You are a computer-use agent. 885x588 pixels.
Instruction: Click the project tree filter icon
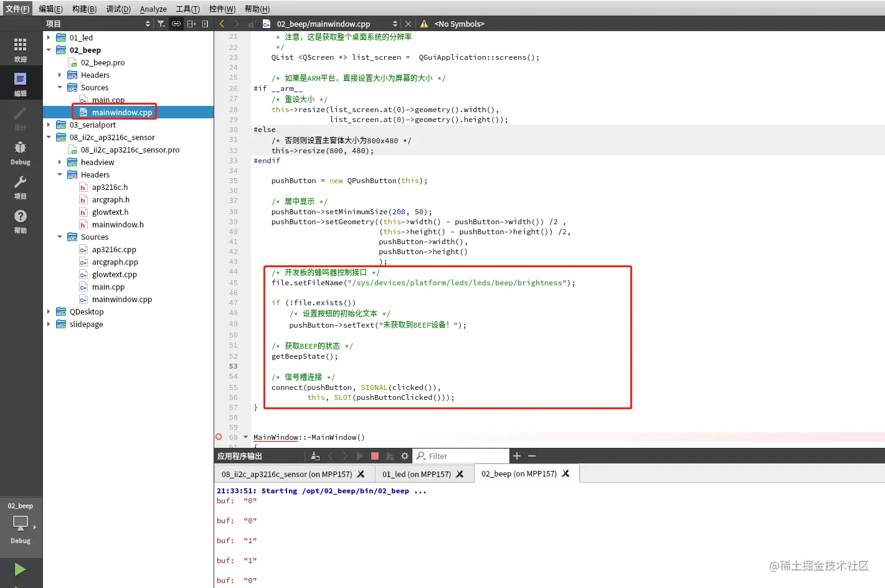[x=161, y=24]
